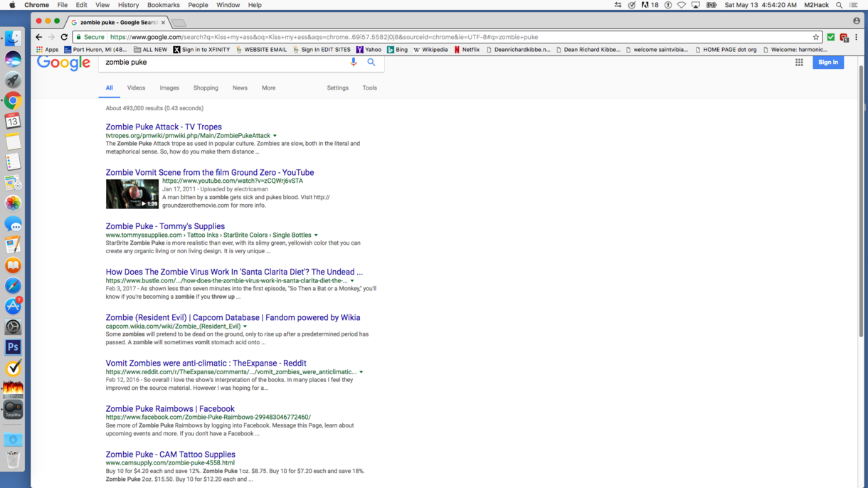Reload the current page
Image resolution: width=868 pixels, height=488 pixels.
64,37
